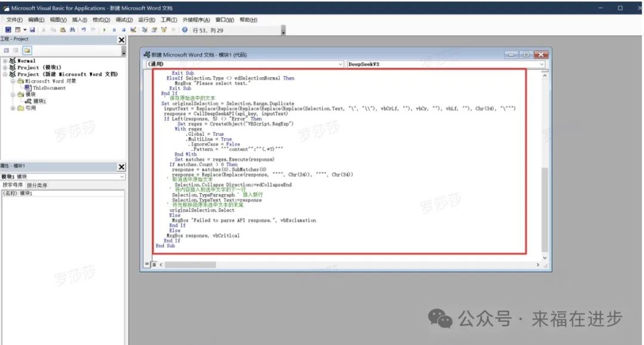Expand the Project (模块1) node
Screen dimensions: 644x345
click(x=5, y=67)
